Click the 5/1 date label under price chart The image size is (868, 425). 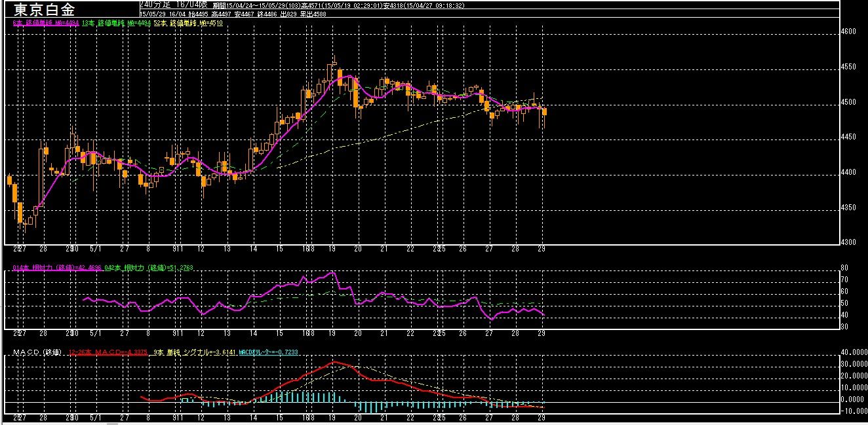click(x=94, y=249)
